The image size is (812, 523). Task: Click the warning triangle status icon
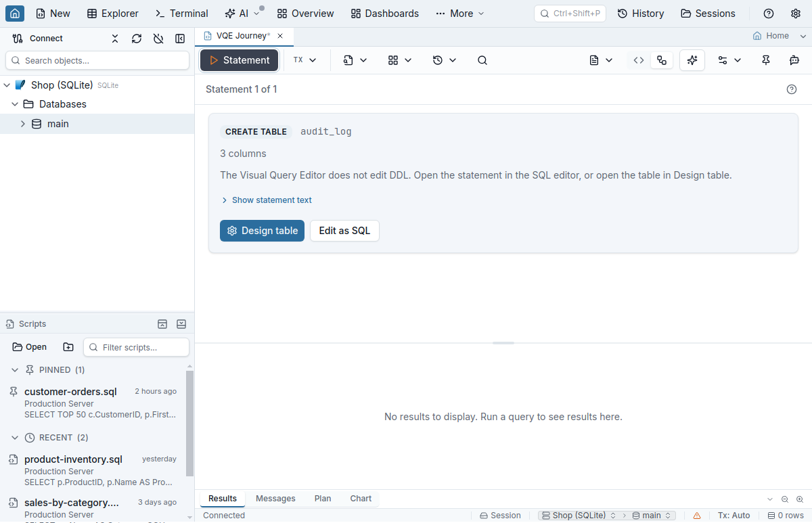coord(697,516)
